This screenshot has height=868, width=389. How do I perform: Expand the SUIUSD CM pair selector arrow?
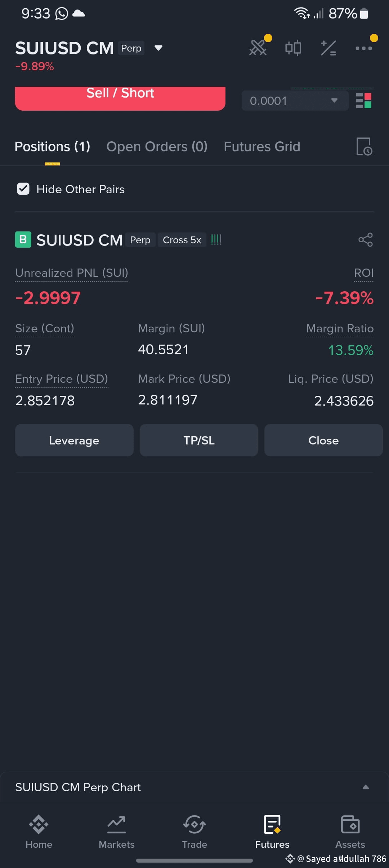coord(158,48)
